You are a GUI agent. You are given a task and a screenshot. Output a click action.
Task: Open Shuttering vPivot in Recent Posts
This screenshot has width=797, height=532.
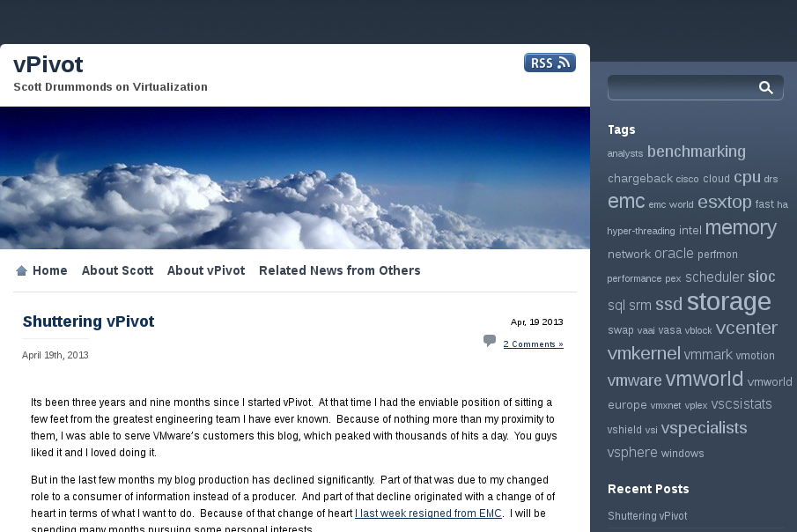(647, 516)
